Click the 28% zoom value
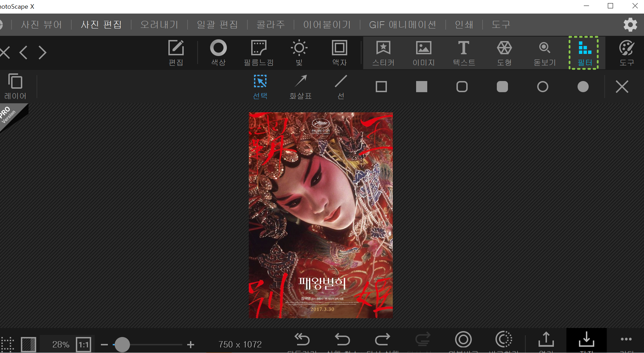Image resolution: width=644 pixels, height=353 pixels. [x=61, y=344]
